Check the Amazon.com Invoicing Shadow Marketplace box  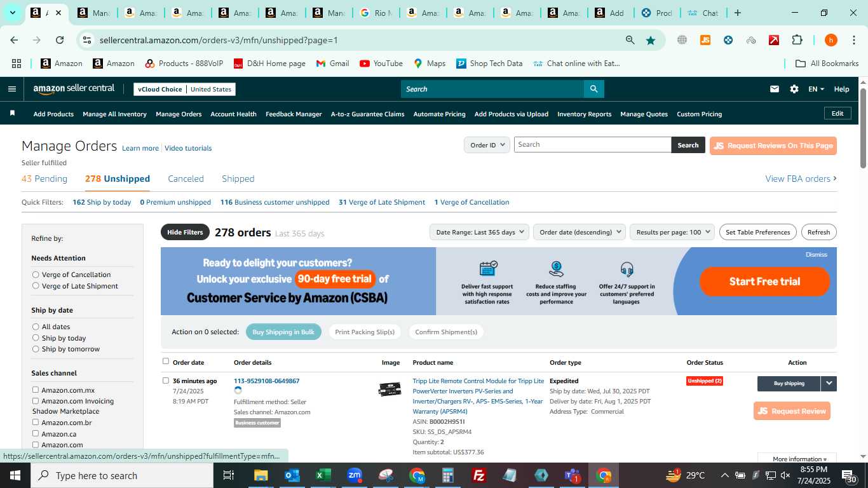36,401
